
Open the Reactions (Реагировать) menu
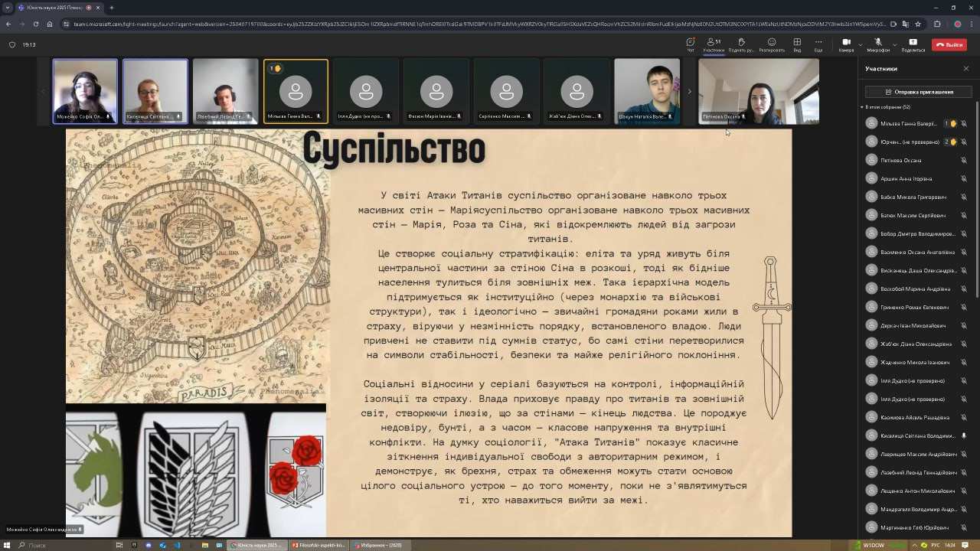coord(771,44)
